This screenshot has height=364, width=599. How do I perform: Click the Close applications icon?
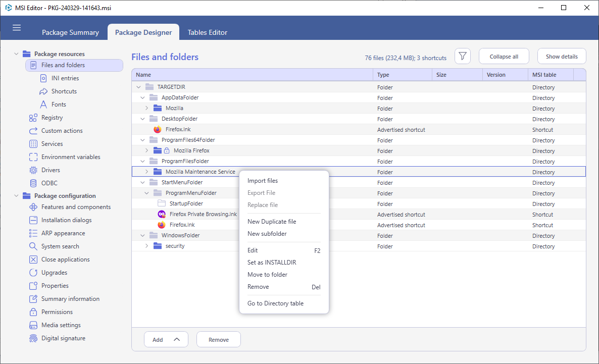point(33,259)
